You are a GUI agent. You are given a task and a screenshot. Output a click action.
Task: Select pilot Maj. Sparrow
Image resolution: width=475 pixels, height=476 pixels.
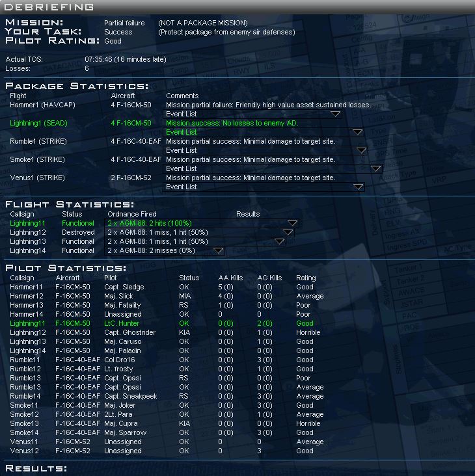[125, 433]
